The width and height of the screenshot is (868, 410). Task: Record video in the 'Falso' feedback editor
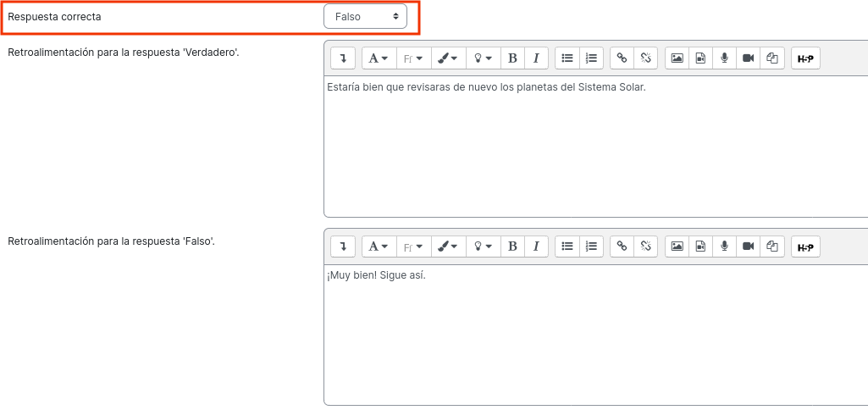point(749,247)
